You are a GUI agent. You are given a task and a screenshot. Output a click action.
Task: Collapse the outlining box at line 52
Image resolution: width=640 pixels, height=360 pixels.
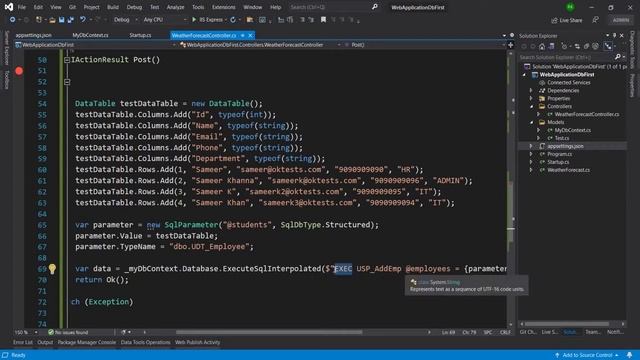pyautogui.click(x=67, y=82)
